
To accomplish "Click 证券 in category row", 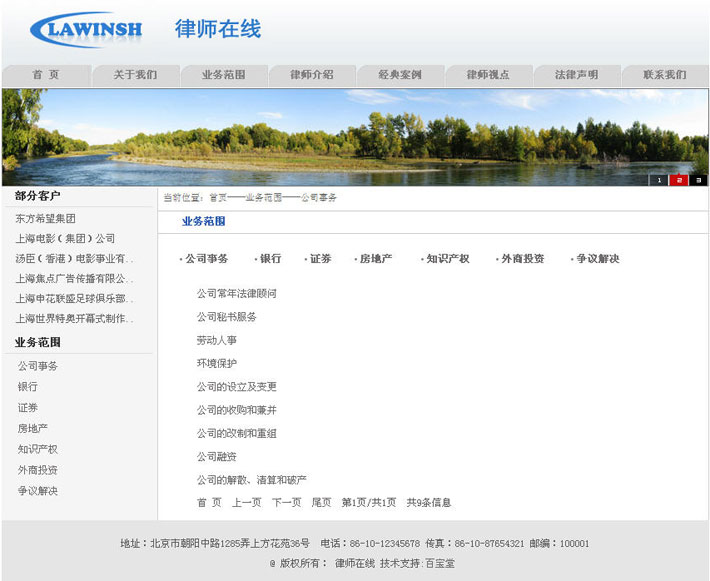I will pos(321,259).
